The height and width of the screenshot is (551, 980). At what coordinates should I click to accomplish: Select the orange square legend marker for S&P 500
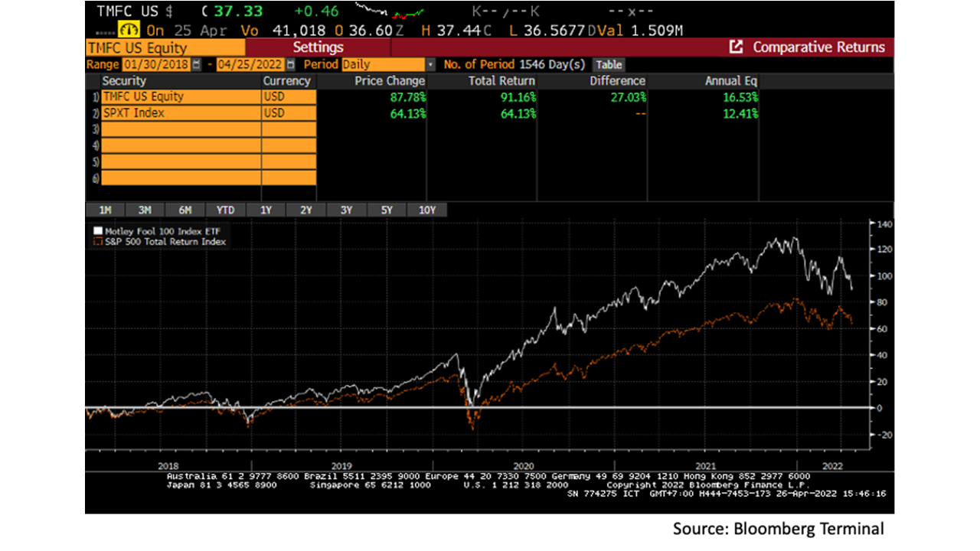97,241
